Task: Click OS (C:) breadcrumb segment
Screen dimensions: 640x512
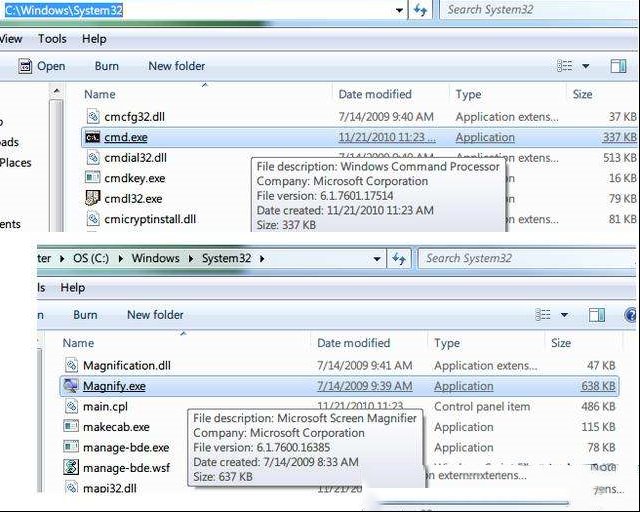Action: pyautogui.click(x=91, y=258)
